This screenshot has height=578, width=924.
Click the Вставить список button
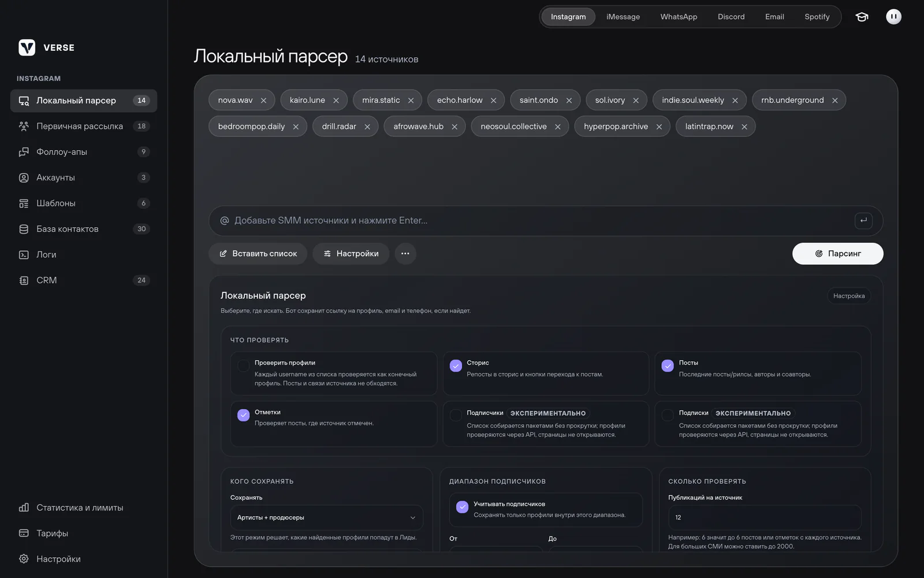tap(258, 254)
